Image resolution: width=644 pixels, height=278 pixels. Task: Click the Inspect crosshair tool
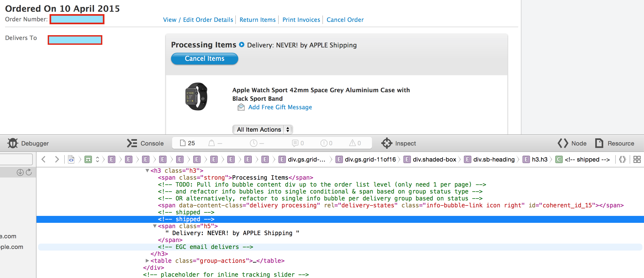pos(398,143)
